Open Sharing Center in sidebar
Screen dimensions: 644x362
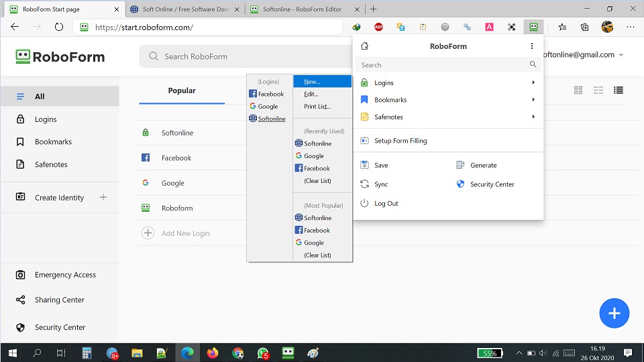[60, 300]
